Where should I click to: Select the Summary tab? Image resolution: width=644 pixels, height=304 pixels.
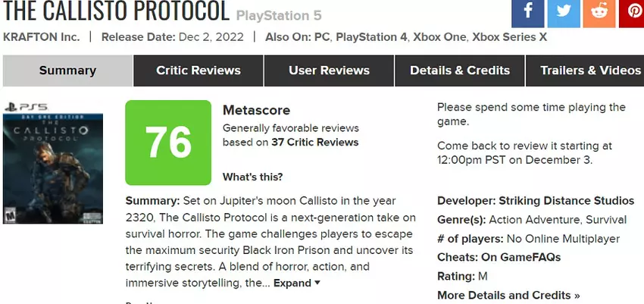(x=67, y=71)
